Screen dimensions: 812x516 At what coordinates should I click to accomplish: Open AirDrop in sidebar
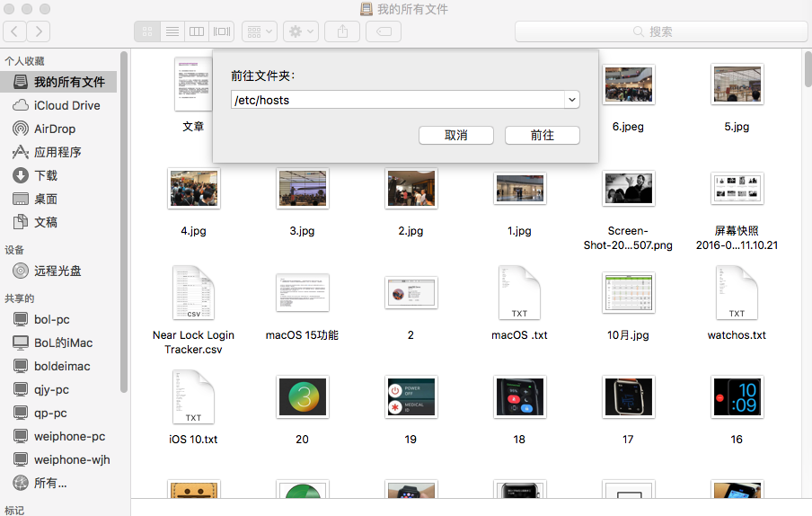55,129
